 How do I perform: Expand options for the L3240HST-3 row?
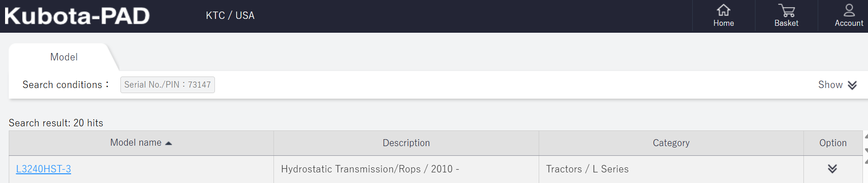point(832,169)
